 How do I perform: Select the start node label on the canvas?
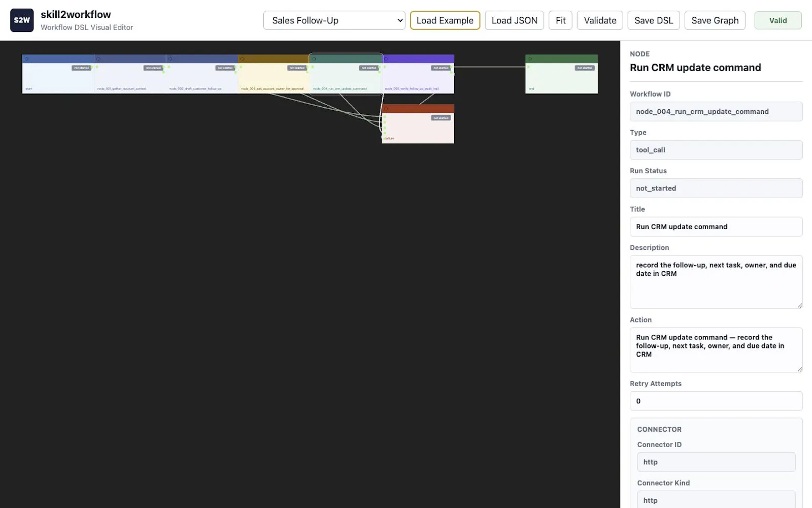pos(29,89)
